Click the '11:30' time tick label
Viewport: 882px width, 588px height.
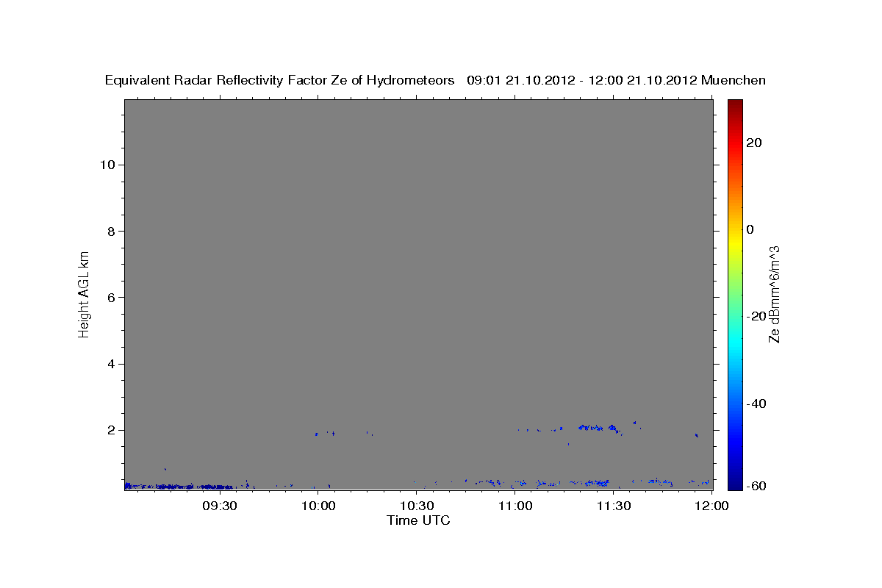[x=614, y=506]
